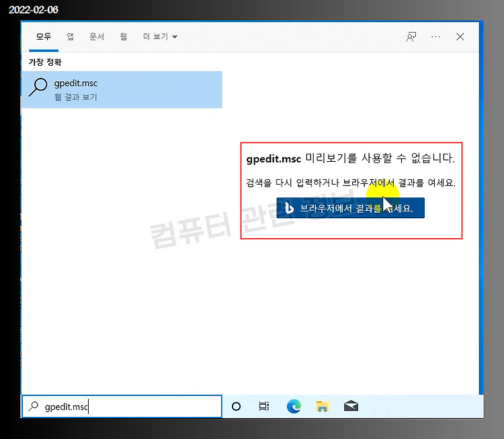
Task: Open the 문서 tab
Action: 97,37
